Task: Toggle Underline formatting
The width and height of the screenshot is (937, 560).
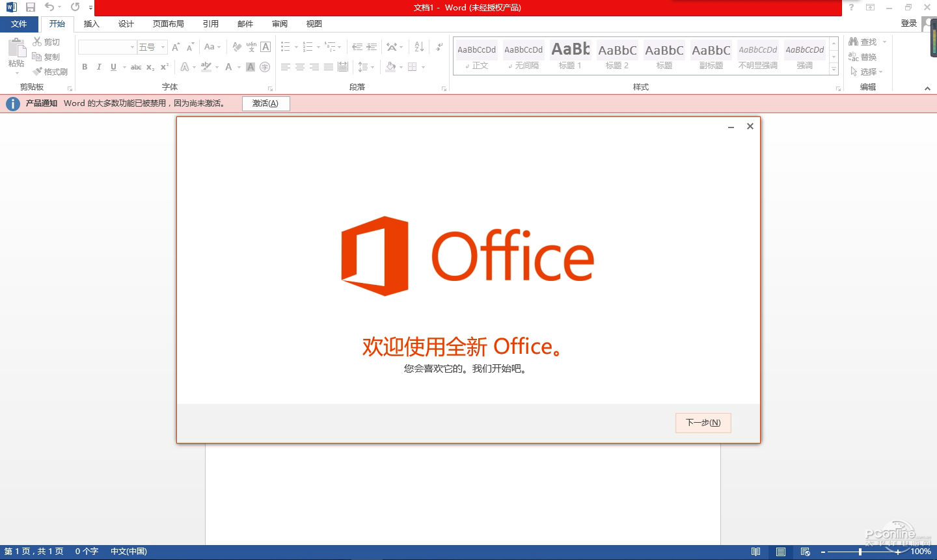Action: pos(113,67)
